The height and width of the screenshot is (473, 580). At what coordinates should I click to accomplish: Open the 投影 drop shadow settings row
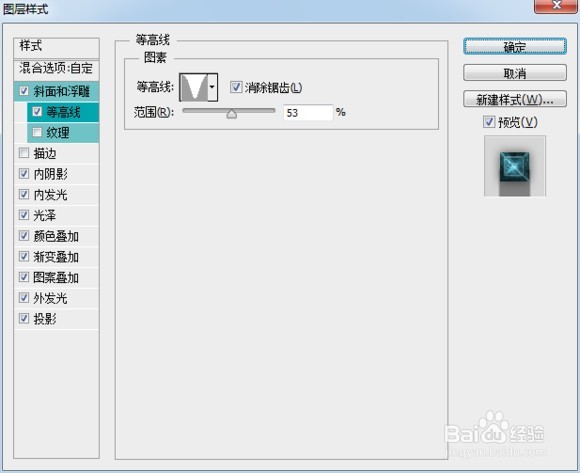click(x=56, y=319)
